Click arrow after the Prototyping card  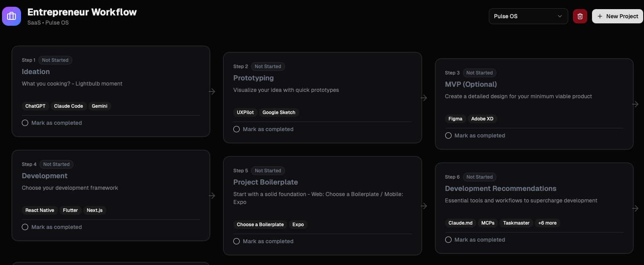coord(424,98)
